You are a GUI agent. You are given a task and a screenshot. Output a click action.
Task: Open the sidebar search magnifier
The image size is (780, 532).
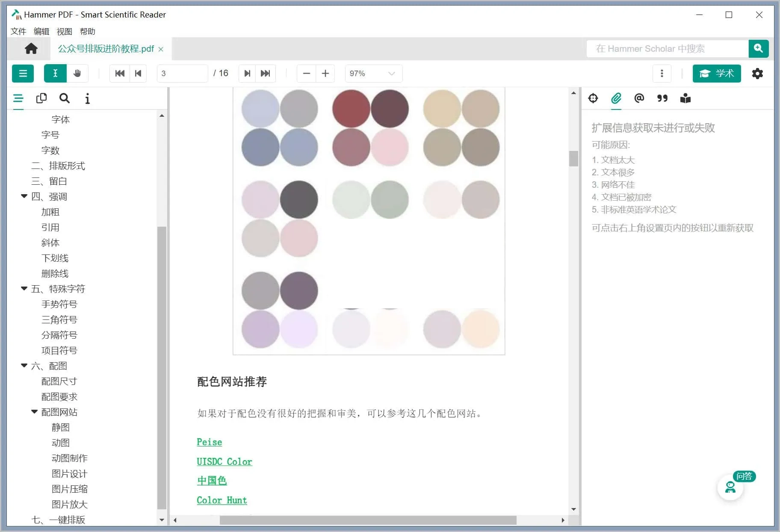64,98
